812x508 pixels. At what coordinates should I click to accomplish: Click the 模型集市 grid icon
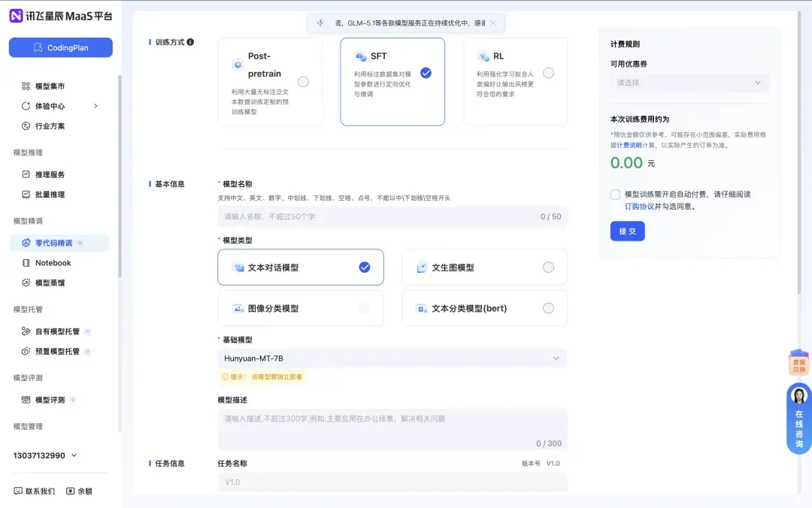click(x=26, y=86)
